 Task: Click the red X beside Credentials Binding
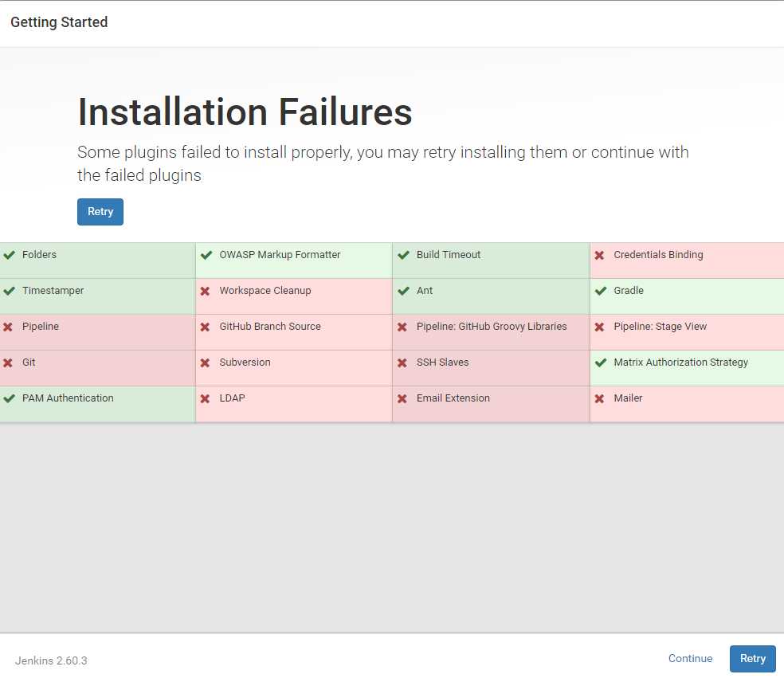click(599, 256)
